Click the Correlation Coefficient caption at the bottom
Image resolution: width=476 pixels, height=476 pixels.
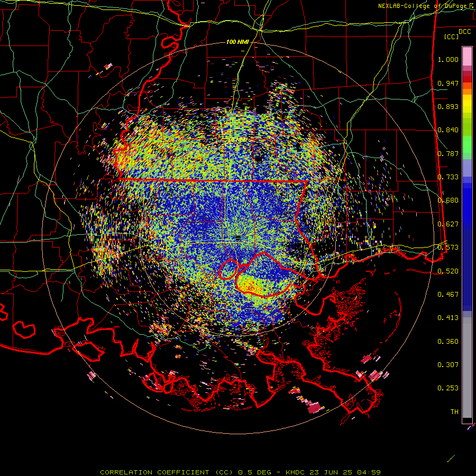click(240, 472)
